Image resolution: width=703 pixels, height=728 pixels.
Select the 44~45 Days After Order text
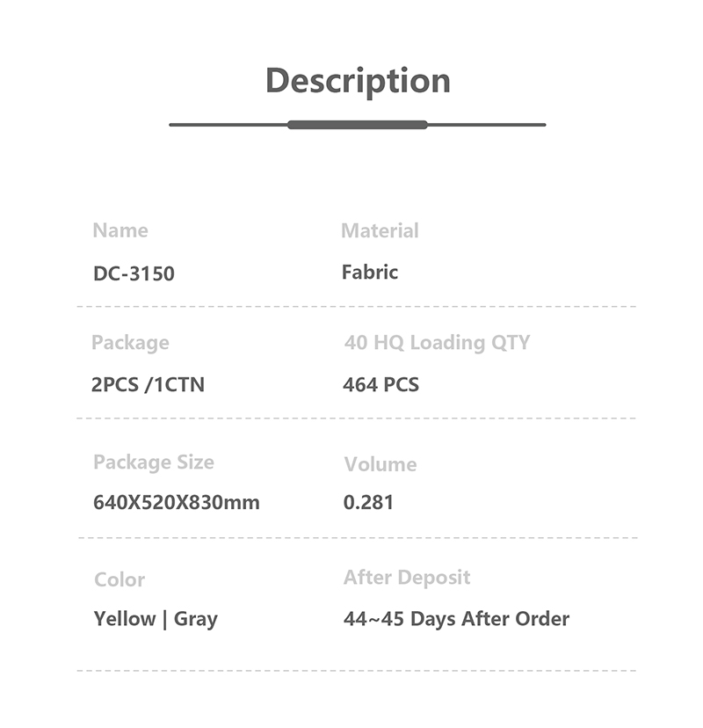(456, 619)
